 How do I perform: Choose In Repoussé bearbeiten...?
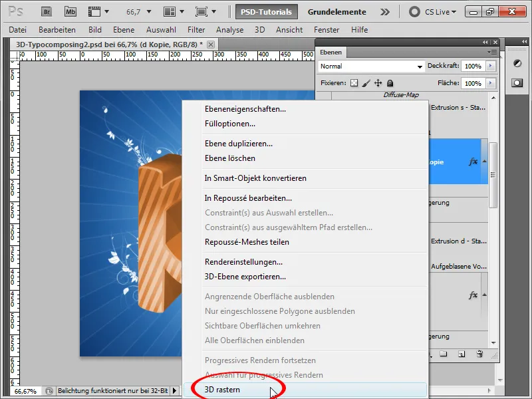pyautogui.click(x=248, y=198)
